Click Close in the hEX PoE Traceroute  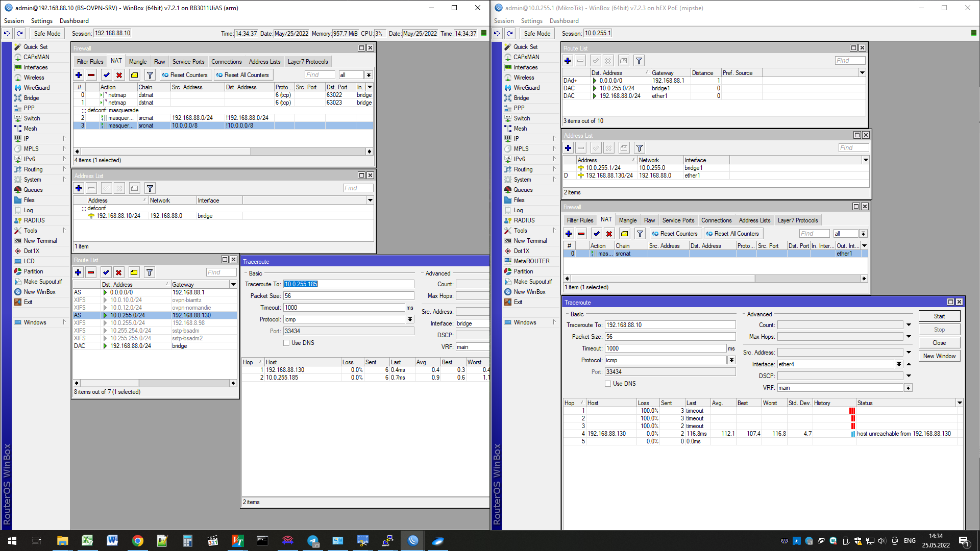(939, 343)
